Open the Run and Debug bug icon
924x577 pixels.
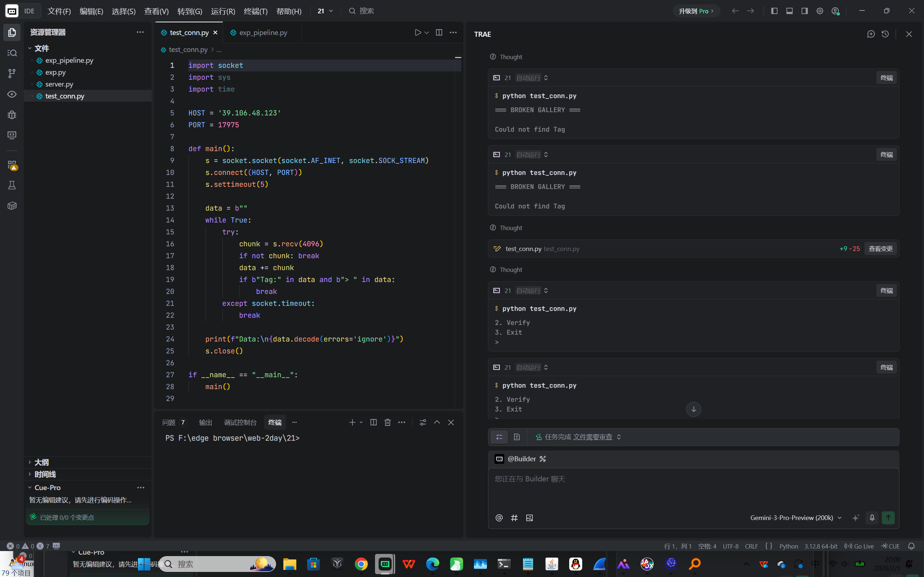pyautogui.click(x=12, y=114)
